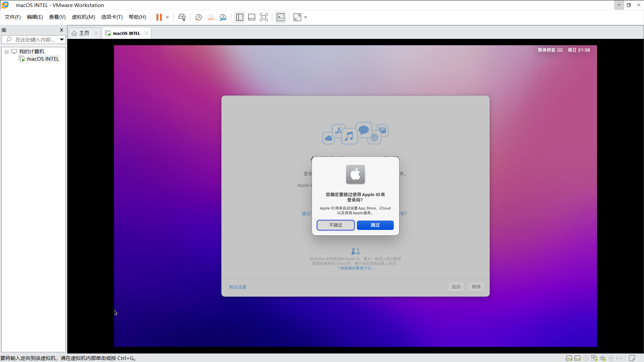This screenshot has width=644, height=362.
Task: Open the snapshot manager wrench icon
Action: [223, 17]
